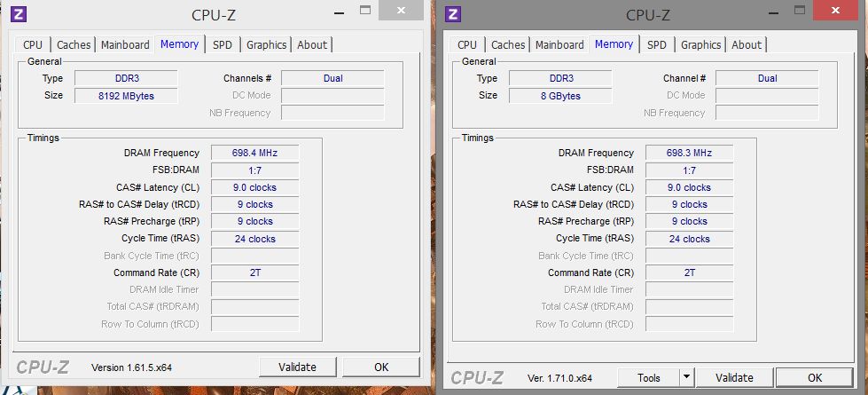Select Memory tab in left CPU-Z window
Screen dimensions: 868x395
pos(179,44)
